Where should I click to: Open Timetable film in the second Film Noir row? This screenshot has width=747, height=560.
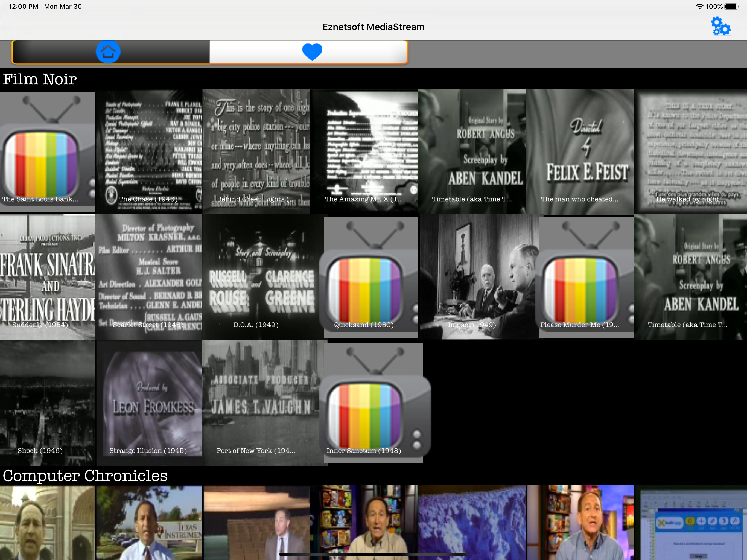point(691,277)
